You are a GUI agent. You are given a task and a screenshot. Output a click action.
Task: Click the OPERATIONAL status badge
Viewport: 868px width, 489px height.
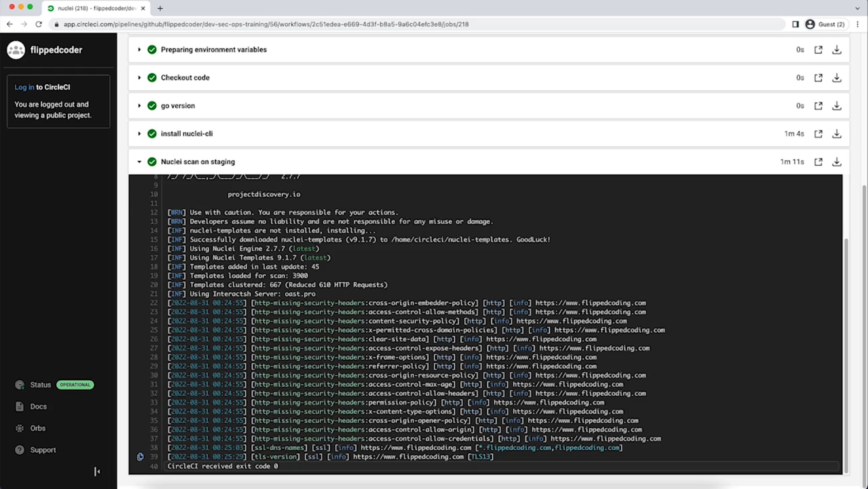tap(75, 385)
